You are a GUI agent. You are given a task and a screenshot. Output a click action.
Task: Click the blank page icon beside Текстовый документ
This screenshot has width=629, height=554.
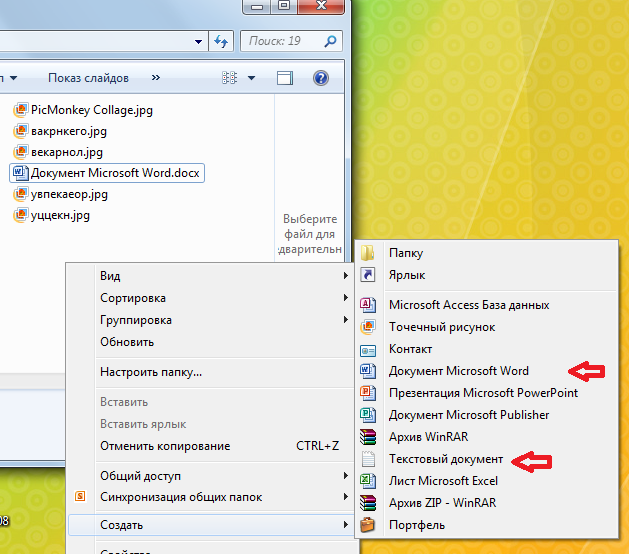click(x=368, y=459)
